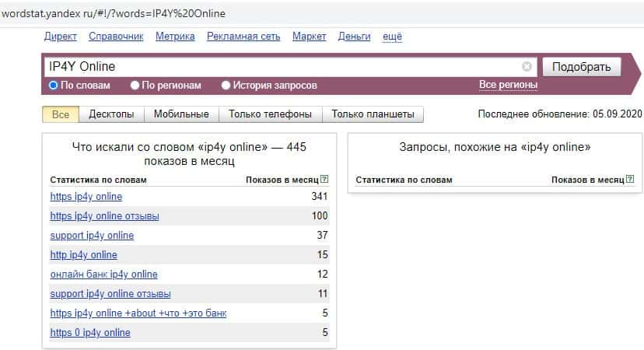Image resolution: width=644 pixels, height=350 pixels.
Task: Click the help icon in left table header
Action: (324, 180)
